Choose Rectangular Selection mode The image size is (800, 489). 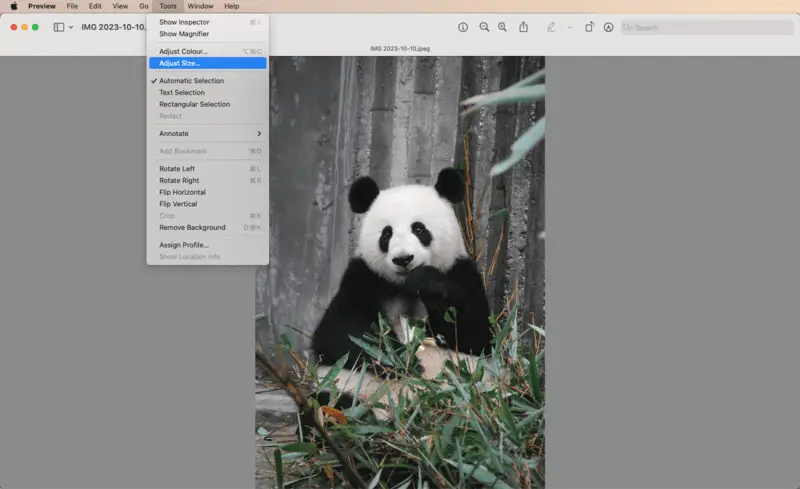194,104
